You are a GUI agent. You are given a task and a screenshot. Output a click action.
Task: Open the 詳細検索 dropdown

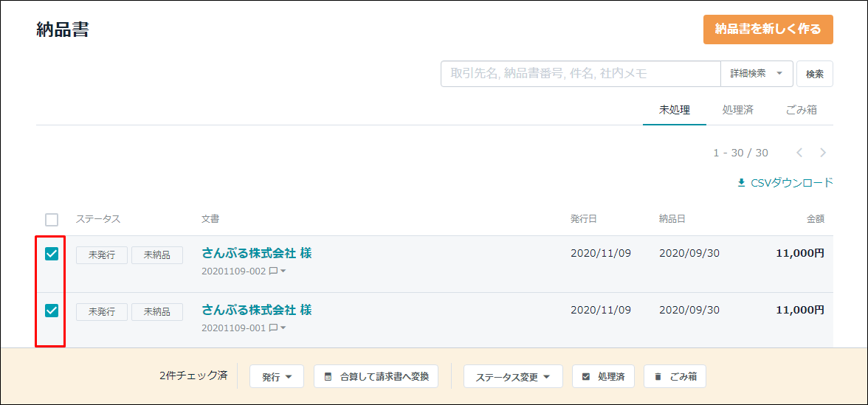coord(757,74)
